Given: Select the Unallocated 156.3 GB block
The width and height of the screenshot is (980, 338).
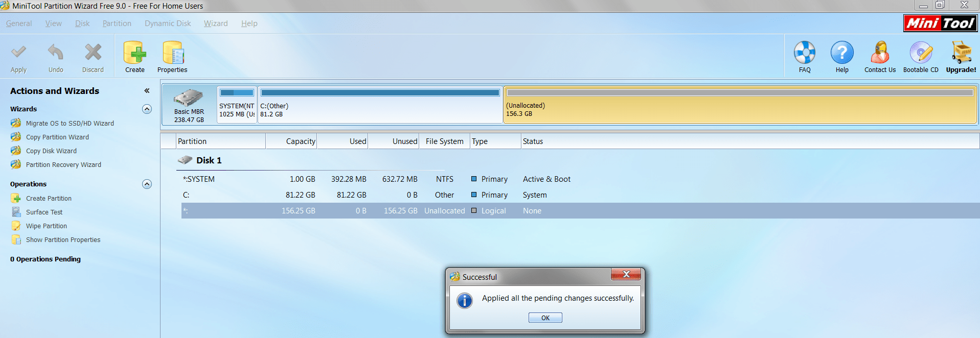Looking at the screenshot, I should (x=740, y=105).
